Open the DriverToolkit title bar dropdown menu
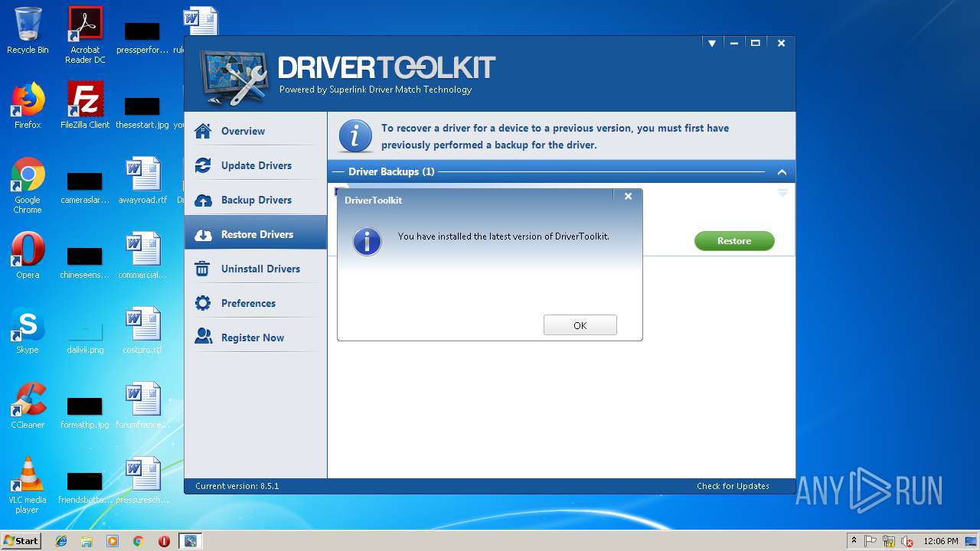 click(x=712, y=44)
